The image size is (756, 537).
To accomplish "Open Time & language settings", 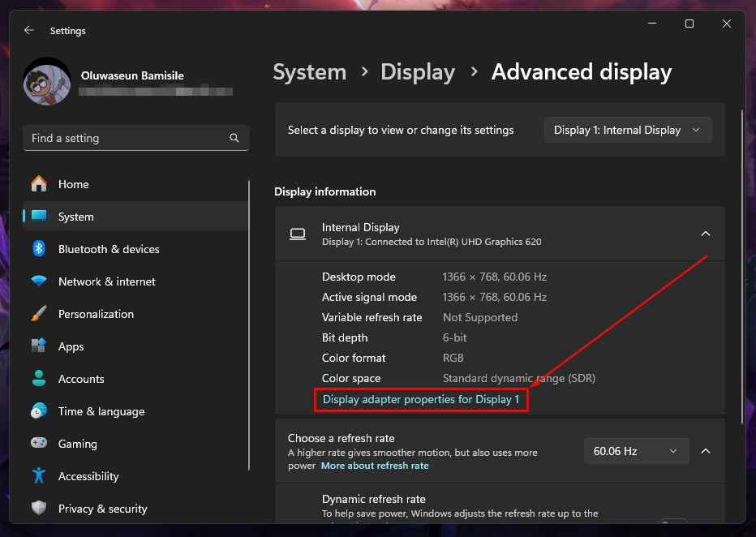I will (x=101, y=411).
